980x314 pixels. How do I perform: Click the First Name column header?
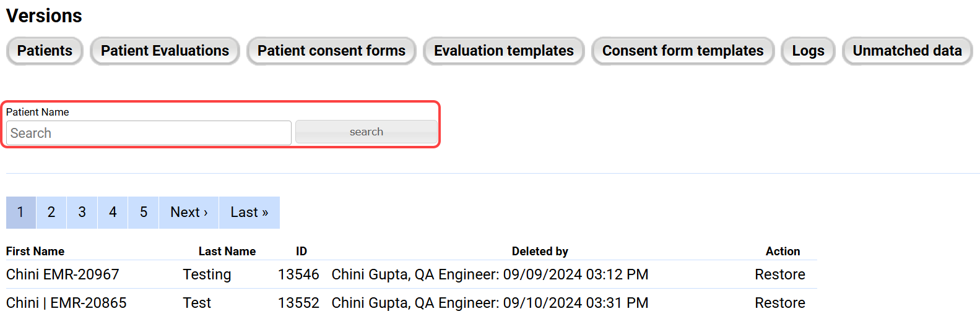[x=35, y=252]
